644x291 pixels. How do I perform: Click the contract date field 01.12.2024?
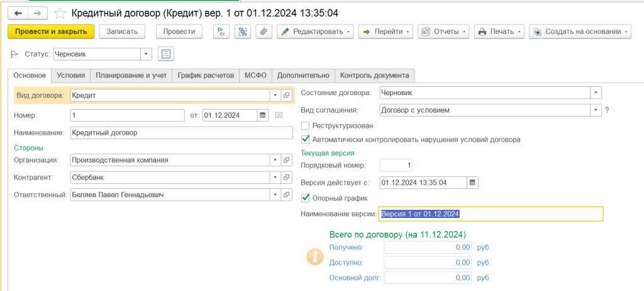click(230, 115)
